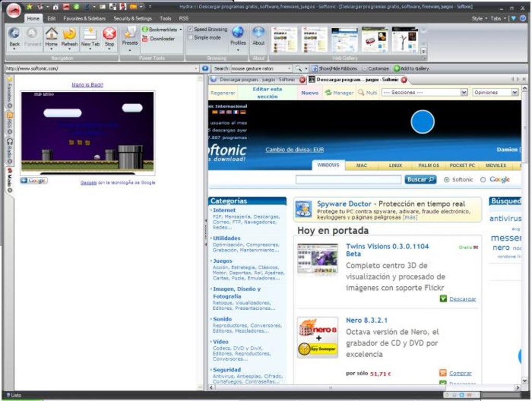Screen dimensions: 532x401
Task: Open the RSS sidebar tab
Action: (9, 123)
